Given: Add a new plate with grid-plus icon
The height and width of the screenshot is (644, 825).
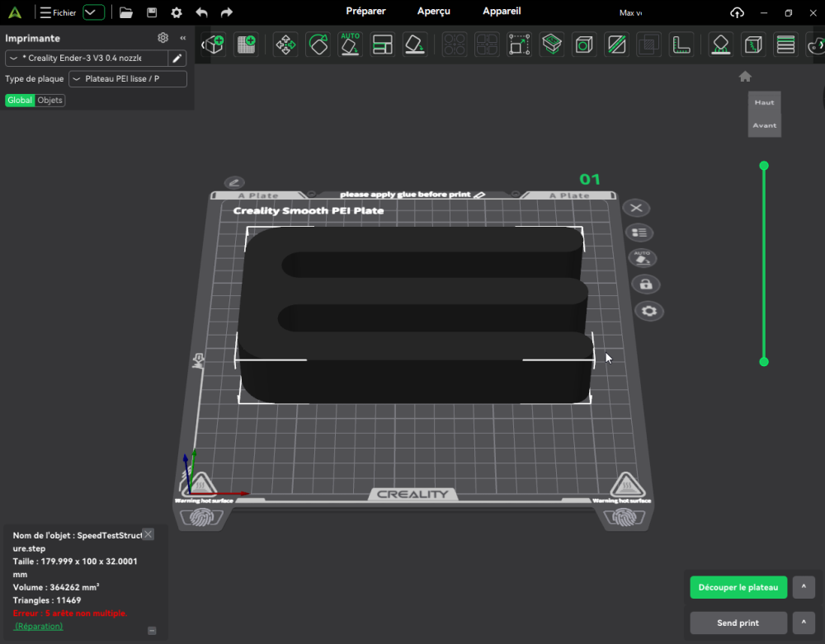Looking at the screenshot, I should tap(246, 45).
